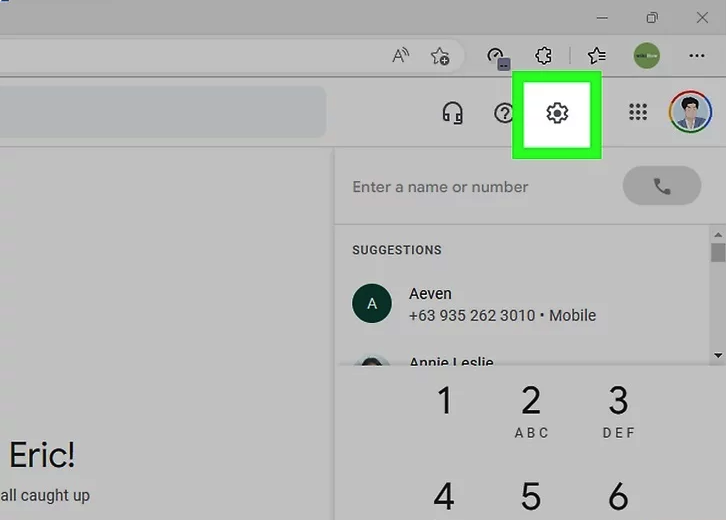The width and height of the screenshot is (726, 520).
Task: Click the suggestions scrollbar up arrow
Action: pos(717,233)
